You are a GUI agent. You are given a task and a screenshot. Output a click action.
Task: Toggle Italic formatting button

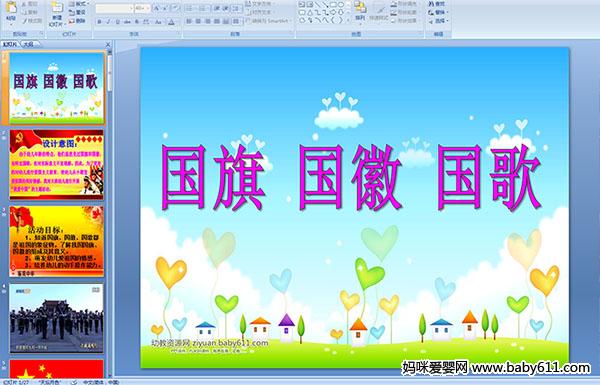tap(108, 22)
